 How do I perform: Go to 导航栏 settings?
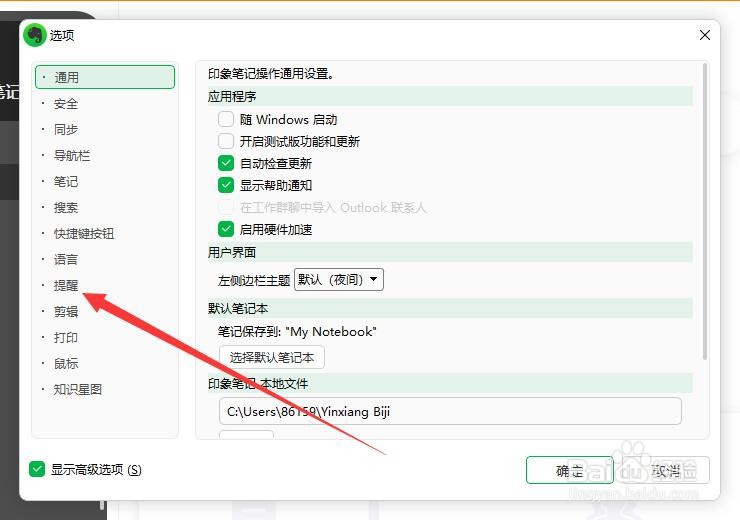(x=72, y=155)
